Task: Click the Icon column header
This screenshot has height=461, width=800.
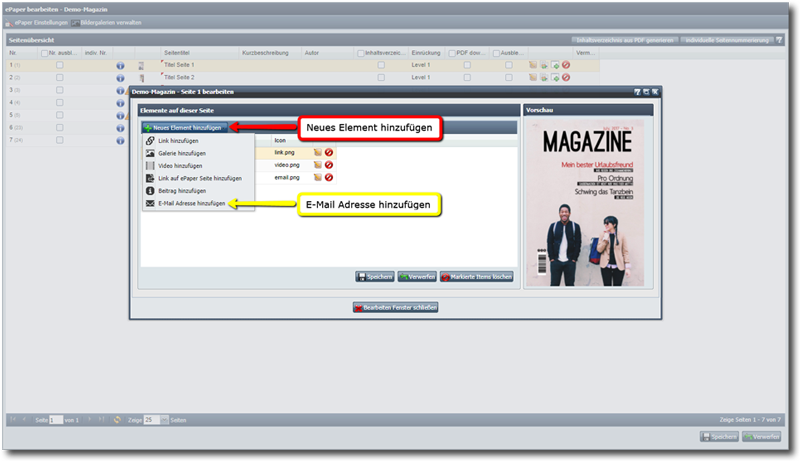Action: click(x=291, y=140)
